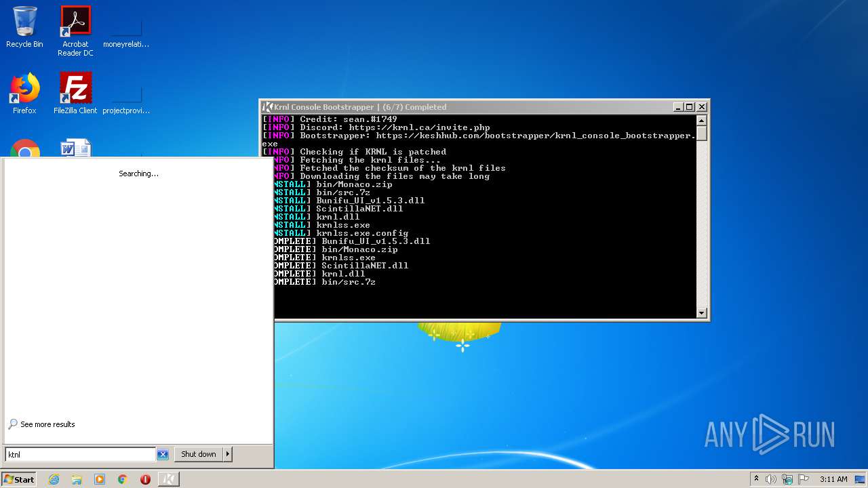The image size is (868, 488).
Task: Click the INSTALL 'bin/src.7z' line
Action: (x=322, y=192)
